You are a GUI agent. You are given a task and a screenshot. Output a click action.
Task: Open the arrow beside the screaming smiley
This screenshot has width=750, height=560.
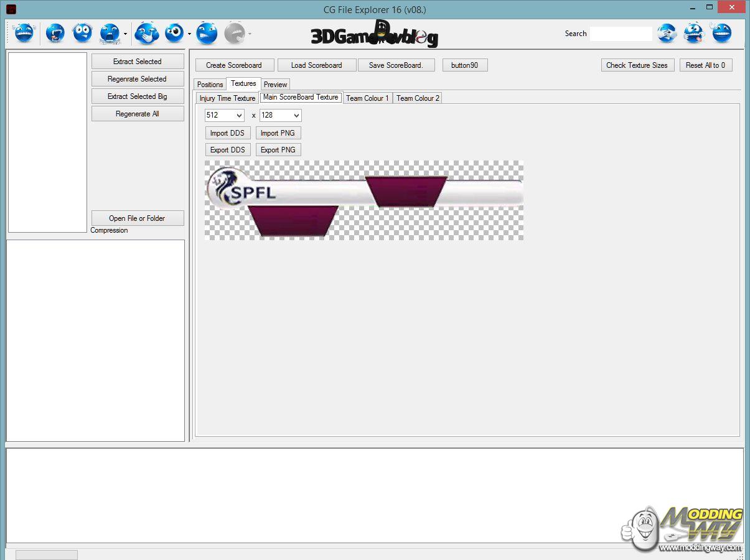tap(126, 34)
